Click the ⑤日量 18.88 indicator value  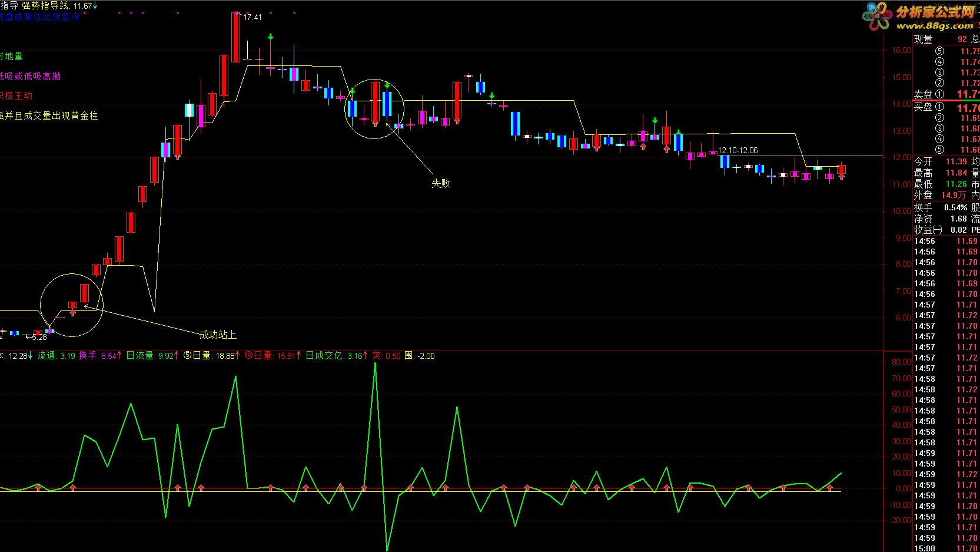click(211, 356)
